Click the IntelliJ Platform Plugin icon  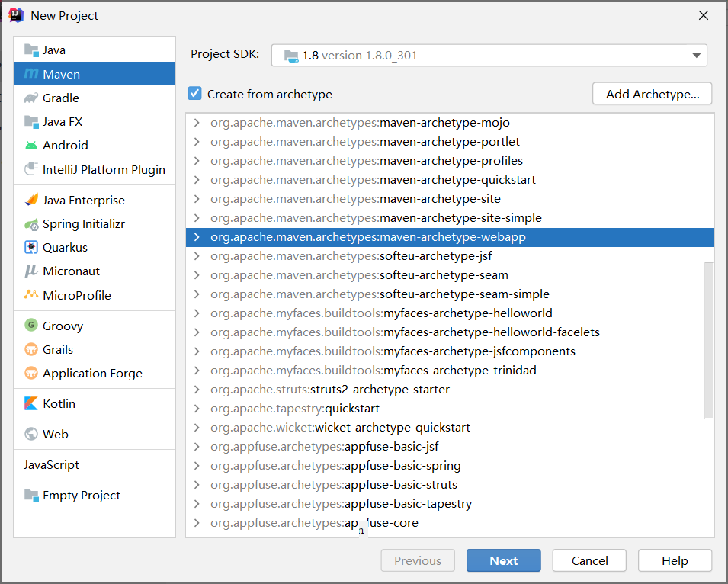point(31,169)
